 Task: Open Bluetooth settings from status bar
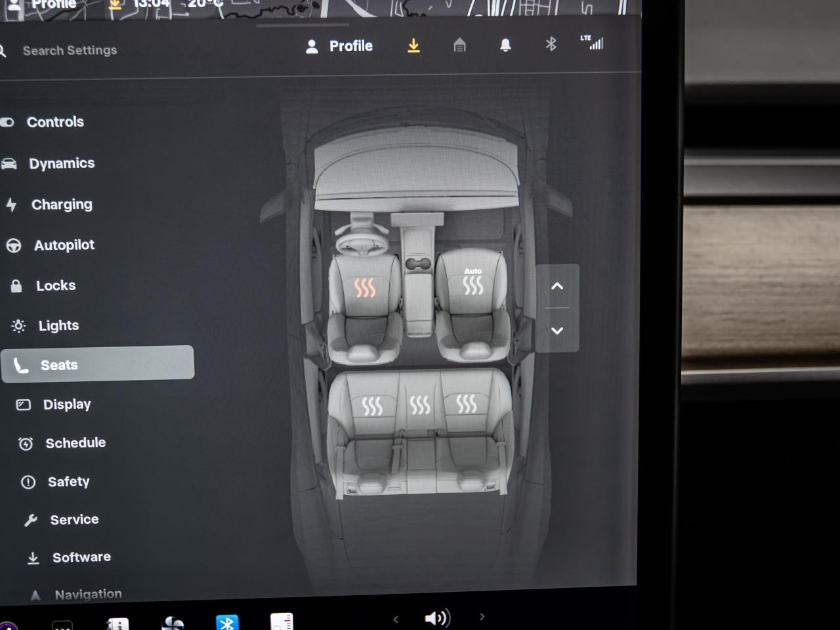(551, 45)
